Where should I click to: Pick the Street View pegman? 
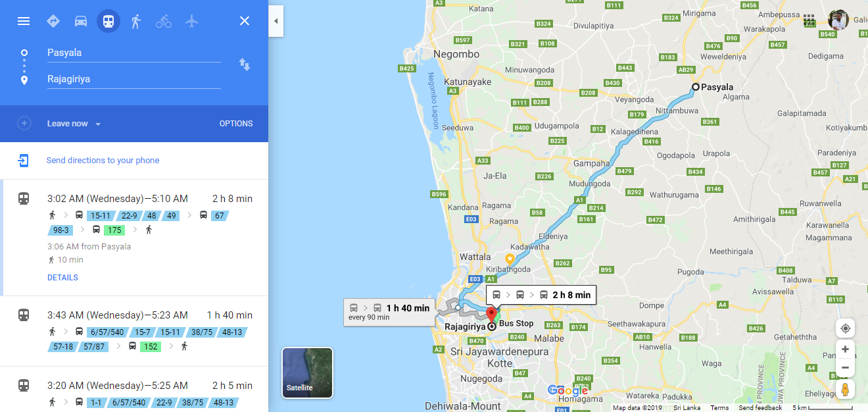click(x=846, y=390)
